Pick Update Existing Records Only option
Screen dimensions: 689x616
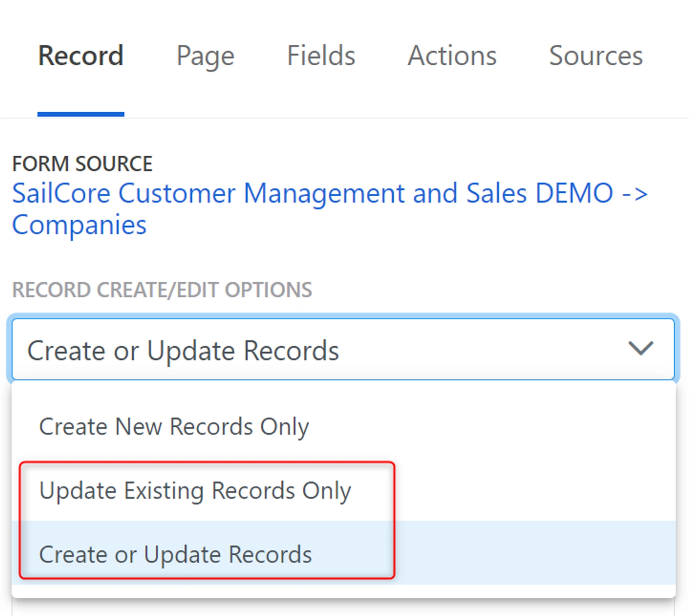[x=195, y=490]
